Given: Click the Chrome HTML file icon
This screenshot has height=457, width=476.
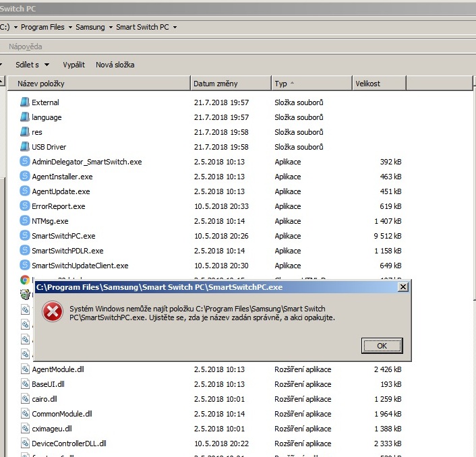Looking at the screenshot, I should (25, 280).
